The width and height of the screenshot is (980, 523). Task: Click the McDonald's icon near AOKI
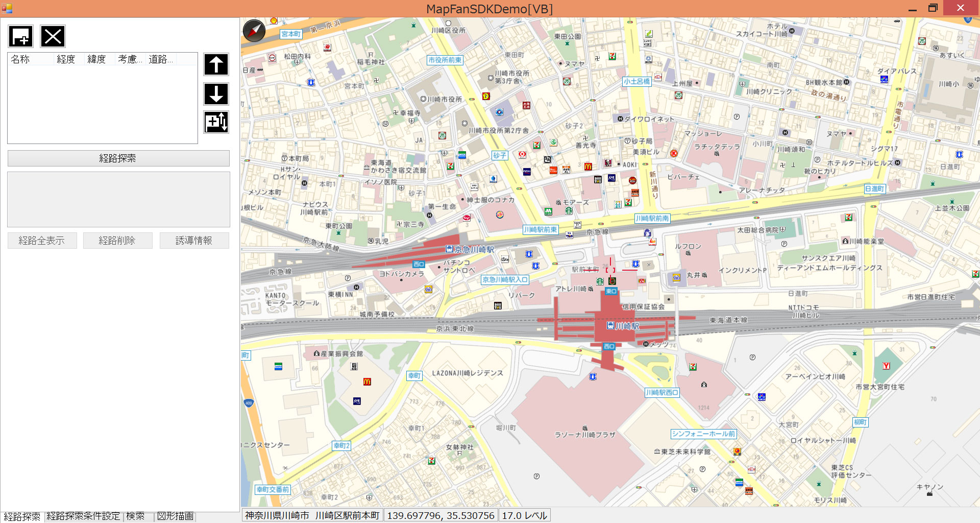coord(588,167)
